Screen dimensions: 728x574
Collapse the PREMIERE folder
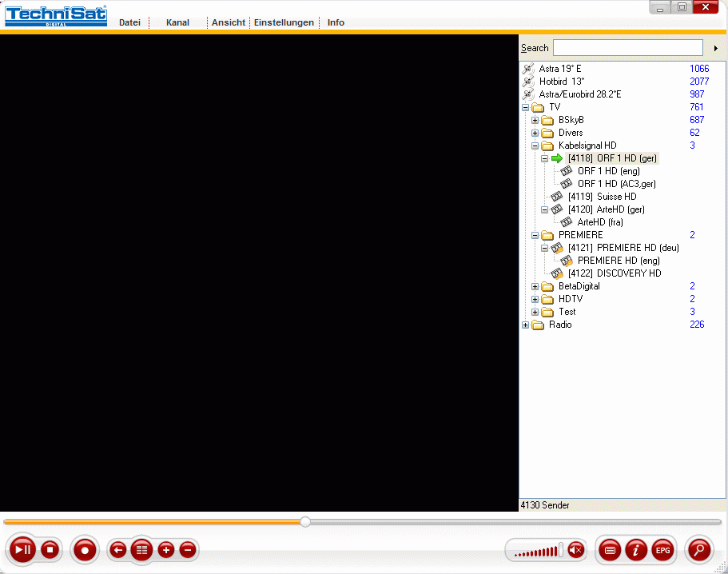(x=535, y=236)
